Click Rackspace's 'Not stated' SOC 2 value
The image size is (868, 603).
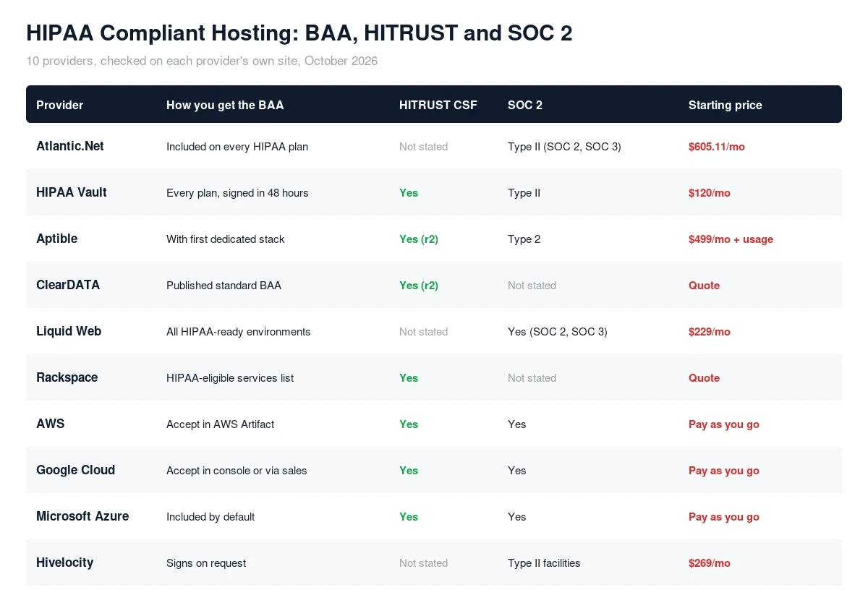pos(532,378)
